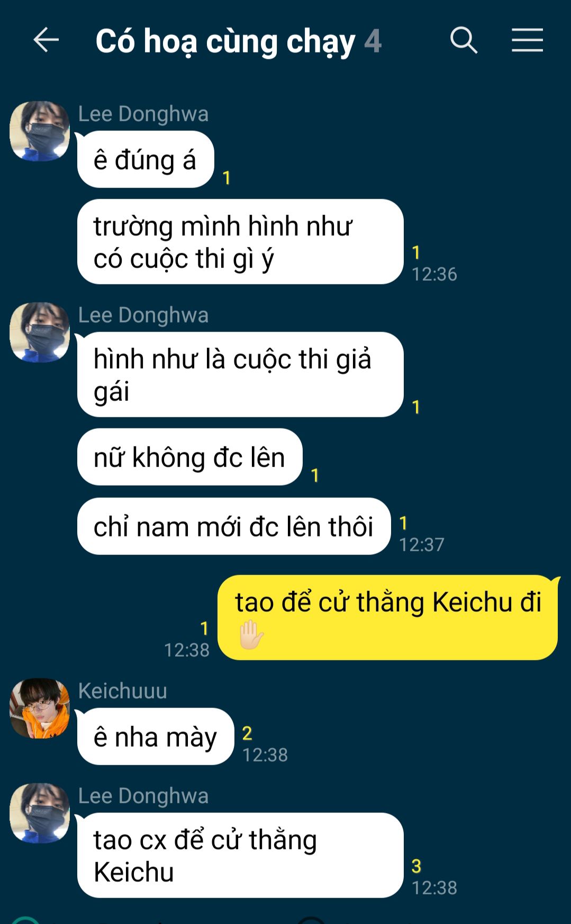Select message "chỉ nam mới đc lên thôi"

(x=234, y=526)
